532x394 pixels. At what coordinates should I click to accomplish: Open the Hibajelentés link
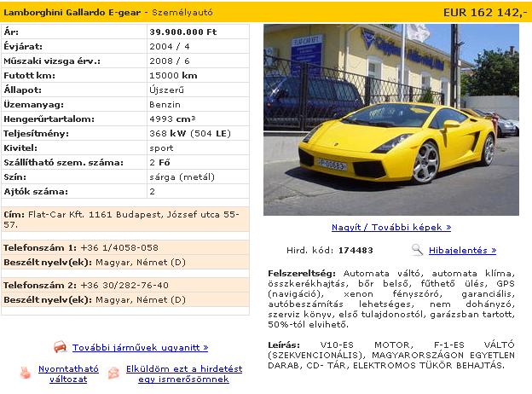[462, 251]
